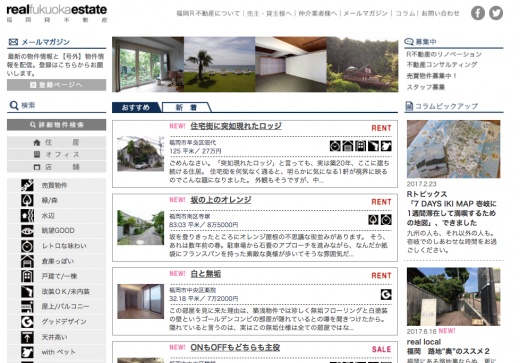Click the window garden view banner photo
The width and height of the screenshot is (520, 363).
point(148,64)
